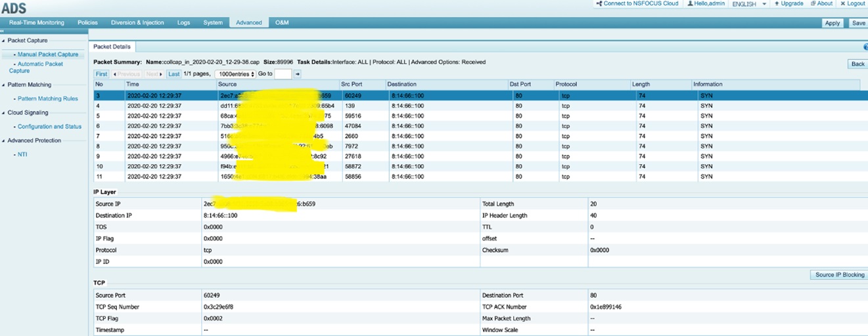Click the Go to page arrow icon
The image size is (868, 336).
(298, 74)
